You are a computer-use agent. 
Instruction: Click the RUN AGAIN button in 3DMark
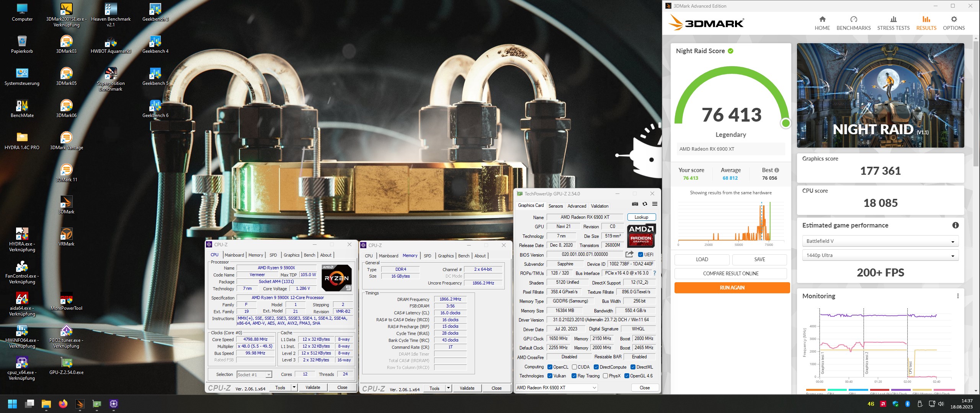point(732,288)
